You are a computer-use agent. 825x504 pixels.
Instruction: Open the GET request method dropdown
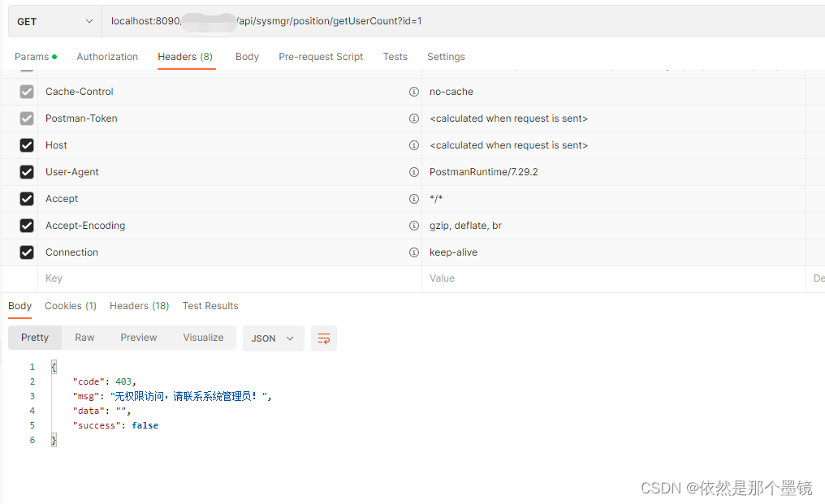tap(53, 20)
